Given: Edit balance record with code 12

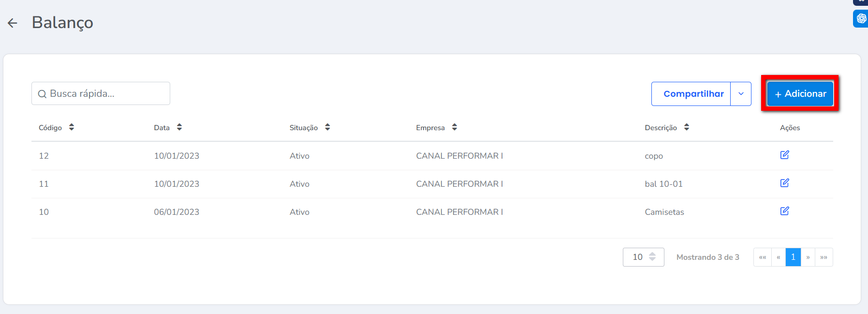Looking at the screenshot, I should tap(784, 155).
